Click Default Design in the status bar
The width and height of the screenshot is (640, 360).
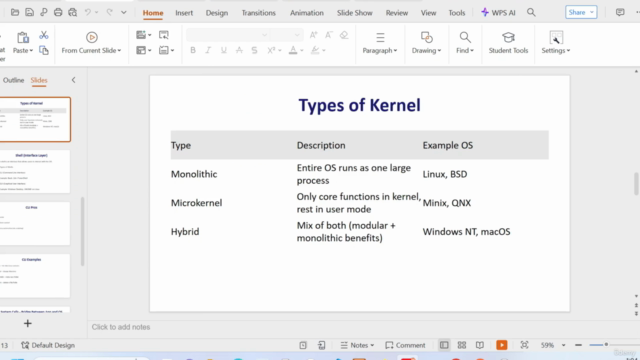(x=48, y=345)
